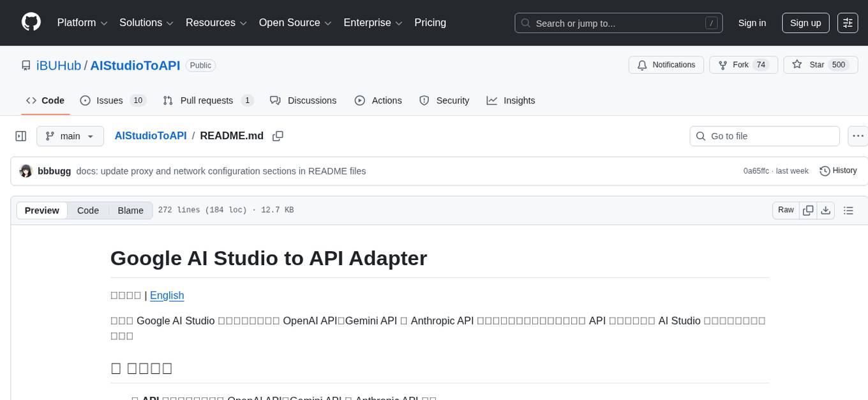This screenshot has width=868, height=400.
Task: Switch to the Pull requests tab
Action: [x=207, y=100]
